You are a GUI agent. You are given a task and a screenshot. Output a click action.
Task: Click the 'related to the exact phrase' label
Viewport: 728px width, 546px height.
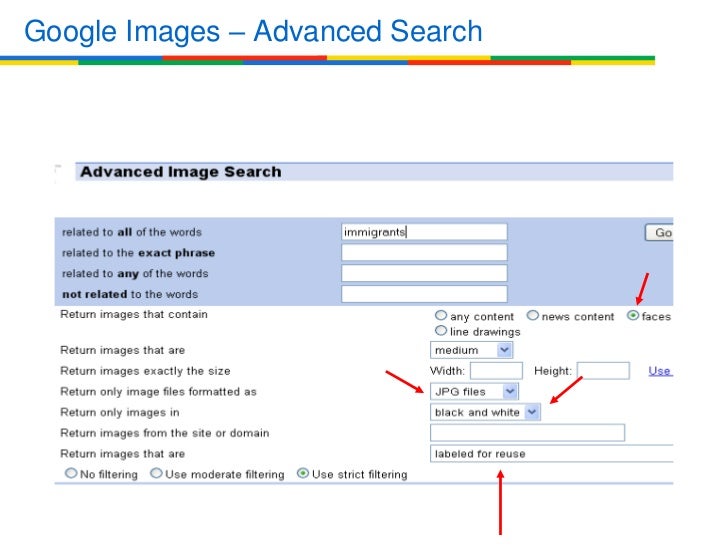tap(138, 253)
